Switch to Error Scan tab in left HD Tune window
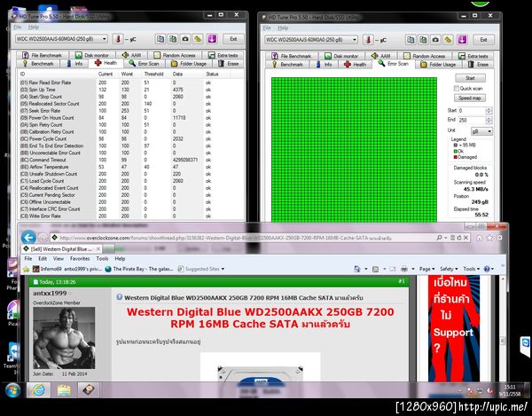The image size is (532, 416). [x=144, y=64]
